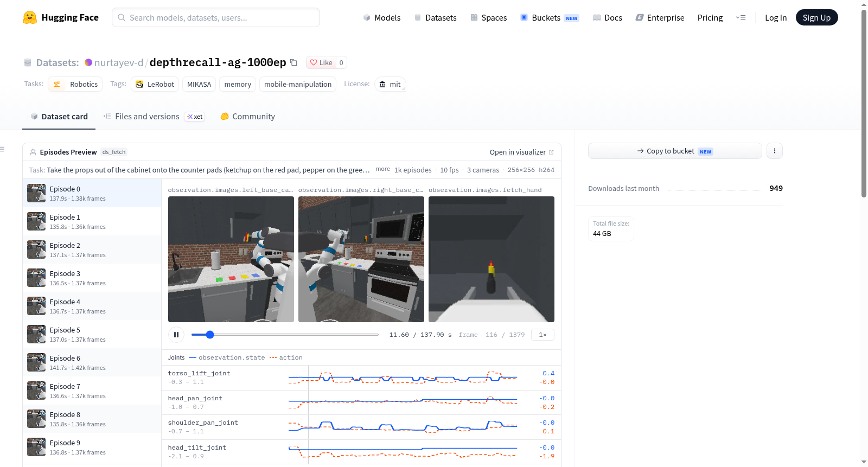The image size is (868, 467).
Task: Pause the episode video playback
Action: click(x=176, y=335)
